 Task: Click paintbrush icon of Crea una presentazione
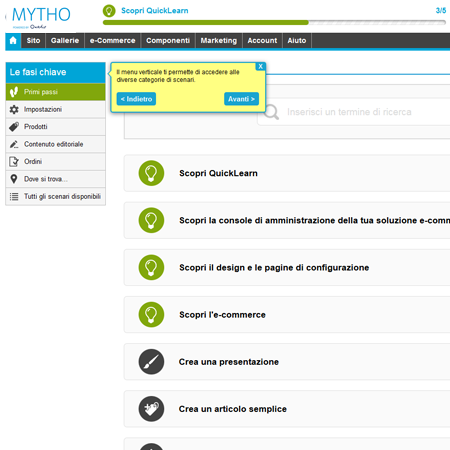click(x=151, y=362)
